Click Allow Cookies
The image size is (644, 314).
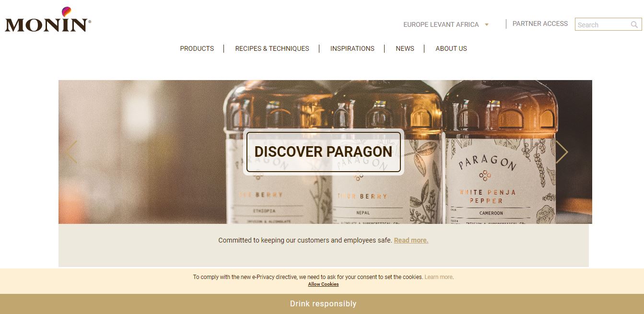click(323, 284)
